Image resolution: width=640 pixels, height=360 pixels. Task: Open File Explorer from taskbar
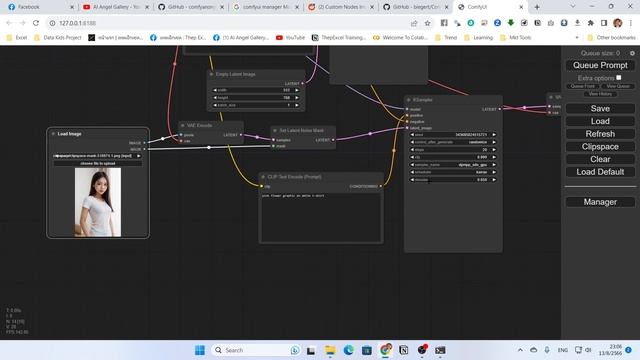(330, 350)
